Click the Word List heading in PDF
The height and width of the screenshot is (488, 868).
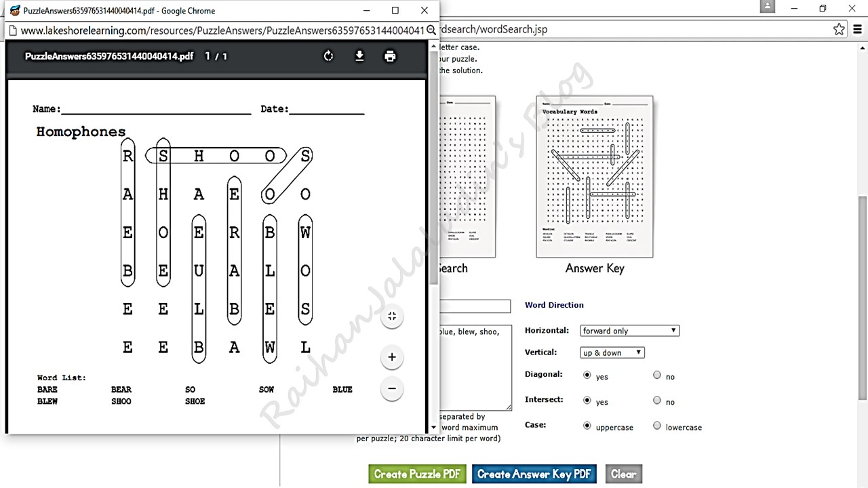pos(62,378)
